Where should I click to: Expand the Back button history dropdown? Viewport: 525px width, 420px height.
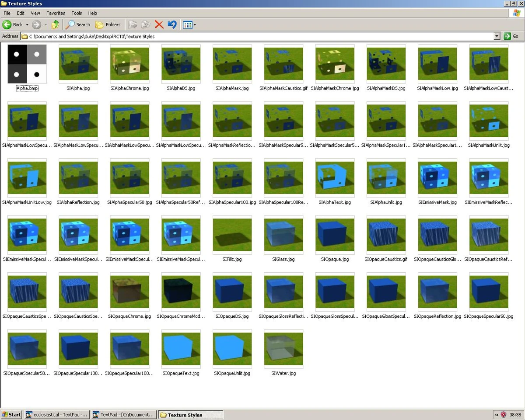pyautogui.click(x=26, y=24)
